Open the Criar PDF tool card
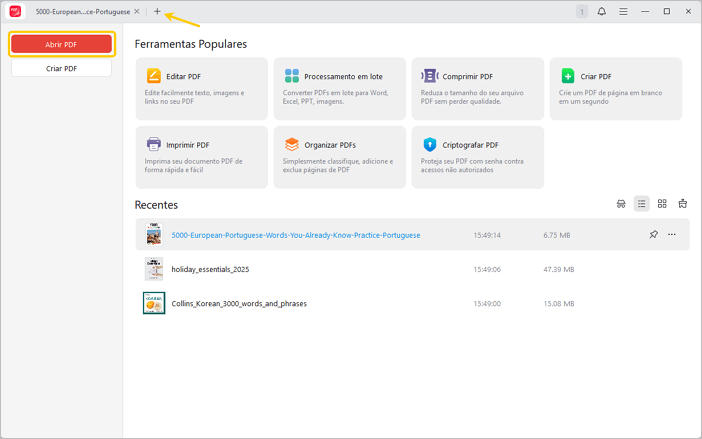Viewport: 702px width, 439px height. pos(616,89)
